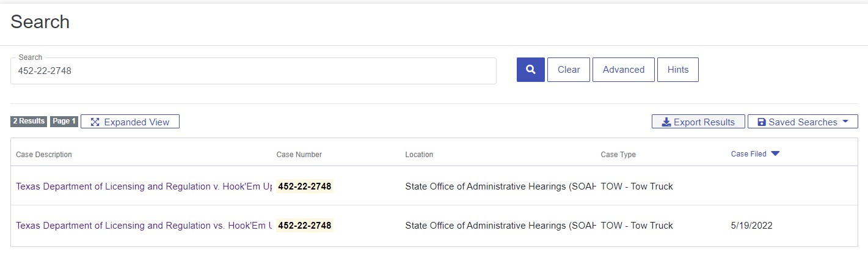Click the magnifying glass search button
The height and width of the screenshot is (258, 868).
click(531, 70)
